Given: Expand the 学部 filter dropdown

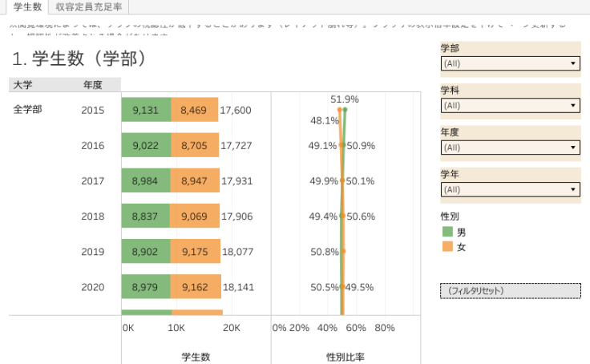Looking at the screenshot, I should pyautogui.click(x=510, y=63).
